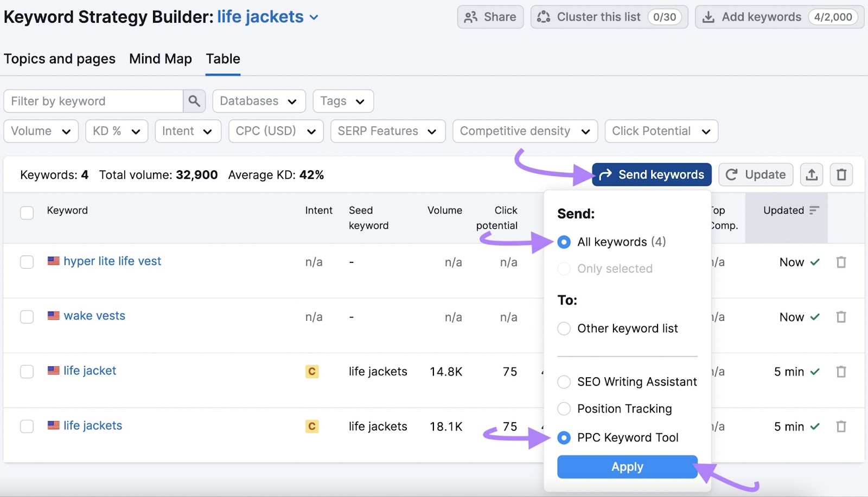Screen dimensions: 868x497
Task: Expand the SERP Features filter
Action: click(388, 131)
